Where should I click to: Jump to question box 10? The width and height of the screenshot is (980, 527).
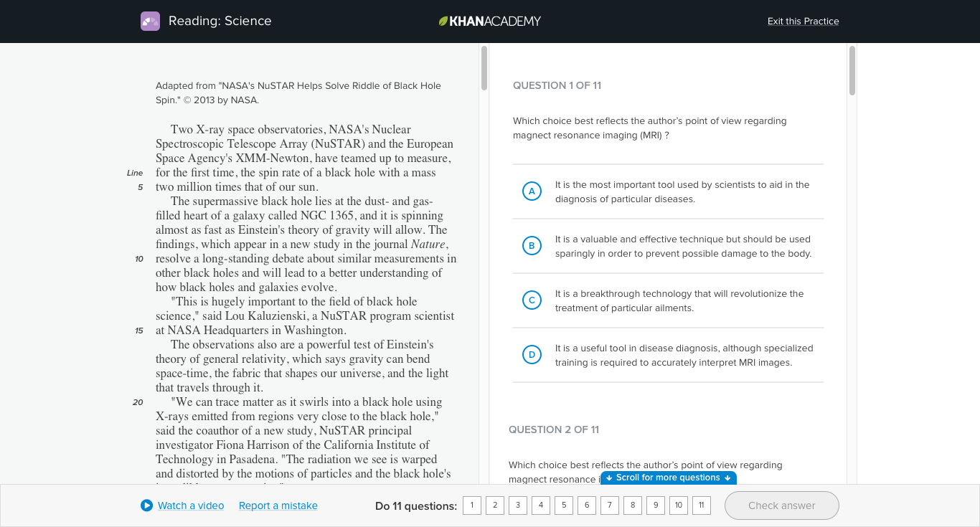click(x=679, y=505)
